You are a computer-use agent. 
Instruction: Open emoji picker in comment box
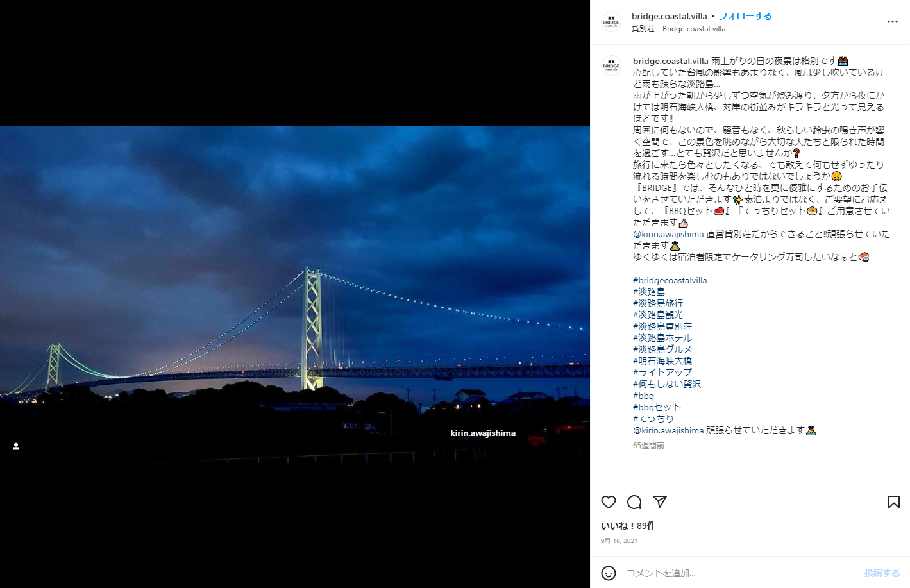[609, 573]
